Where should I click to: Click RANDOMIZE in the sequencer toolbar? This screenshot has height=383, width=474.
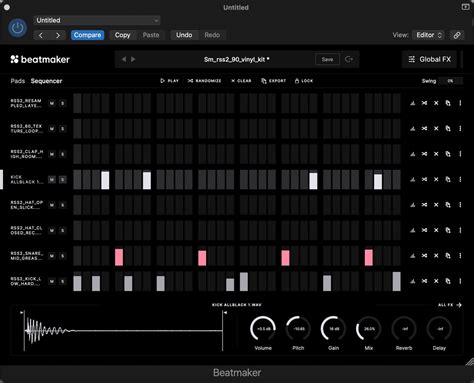point(204,81)
